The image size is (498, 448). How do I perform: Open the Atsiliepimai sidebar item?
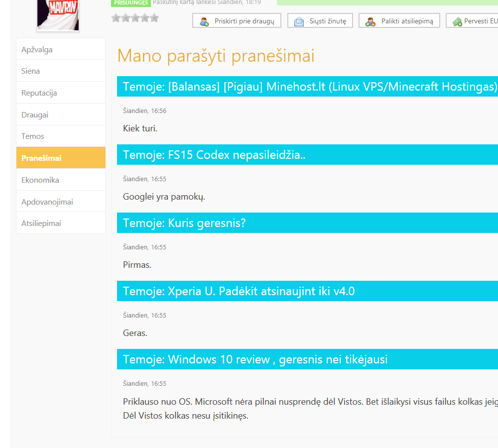click(61, 223)
